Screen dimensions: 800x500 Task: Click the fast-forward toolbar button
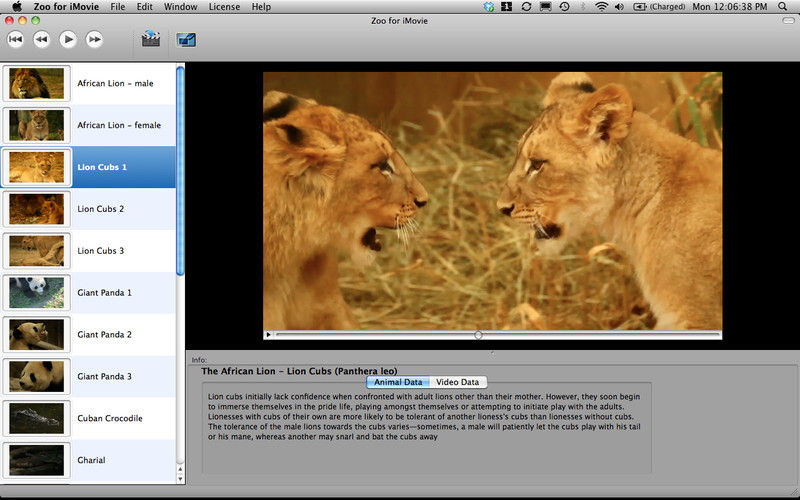tap(94, 39)
